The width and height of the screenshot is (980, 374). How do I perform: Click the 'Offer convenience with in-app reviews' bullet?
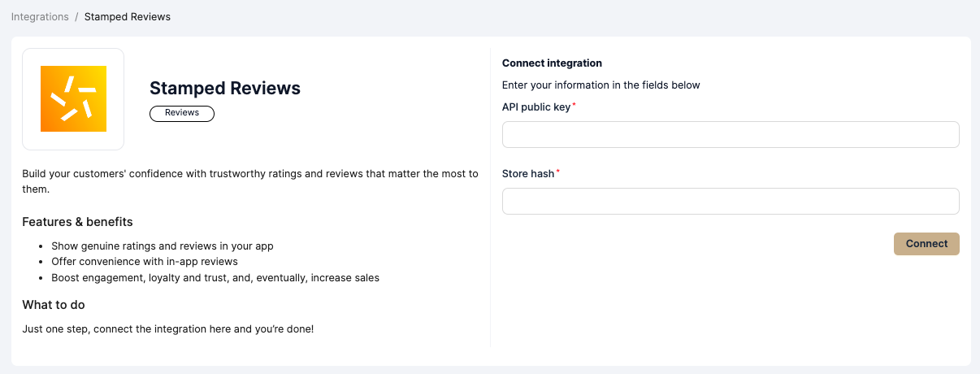pyautogui.click(x=145, y=262)
